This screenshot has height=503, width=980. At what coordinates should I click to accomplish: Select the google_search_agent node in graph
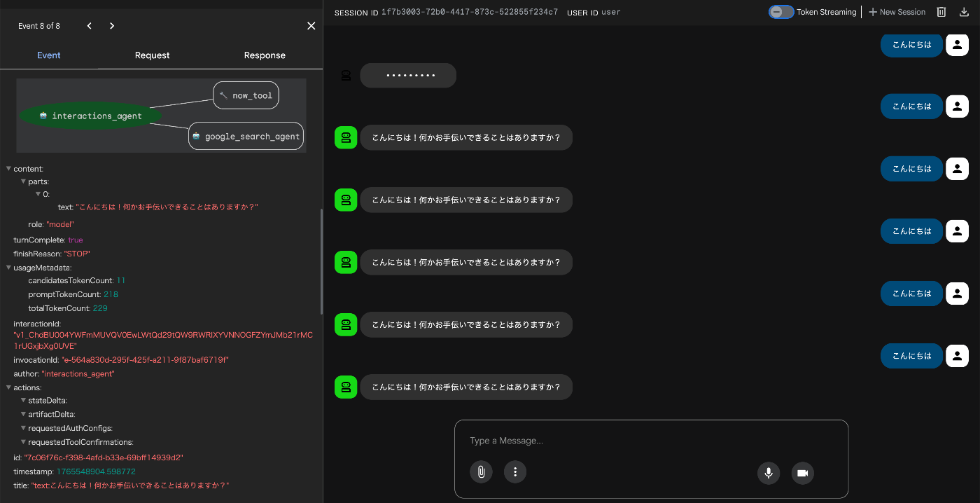(x=246, y=136)
